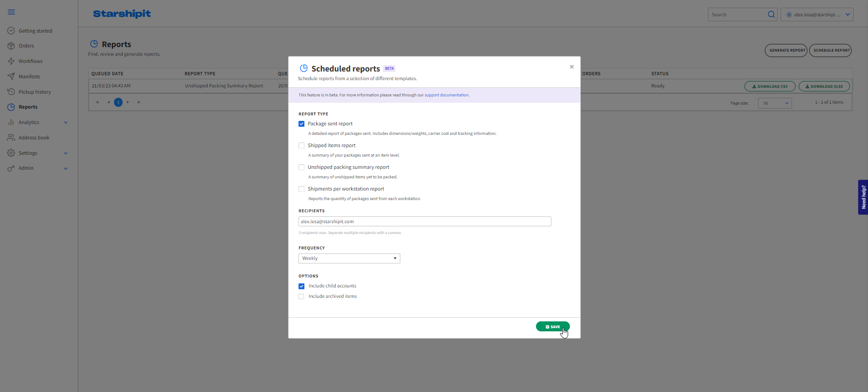Screen dimensions: 868x392
Task: Open the Page size dropdown
Action: tap(775, 103)
